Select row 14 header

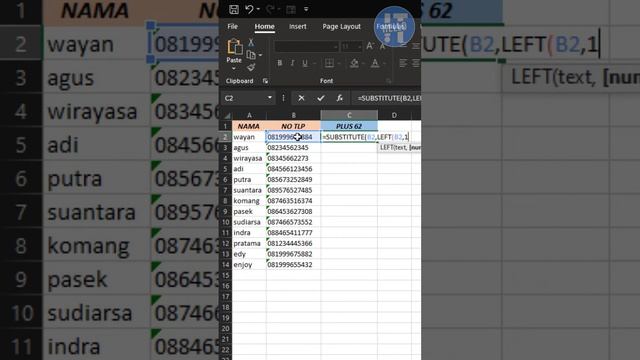click(x=226, y=264)
